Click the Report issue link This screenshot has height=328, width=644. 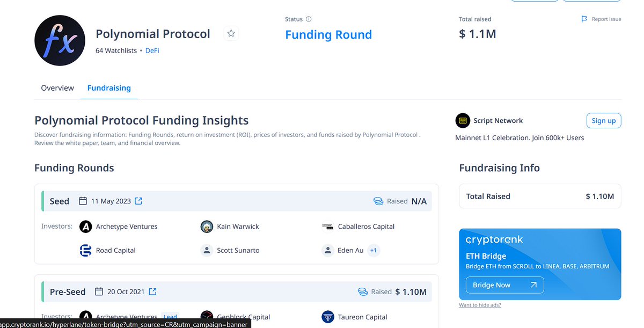606,19
